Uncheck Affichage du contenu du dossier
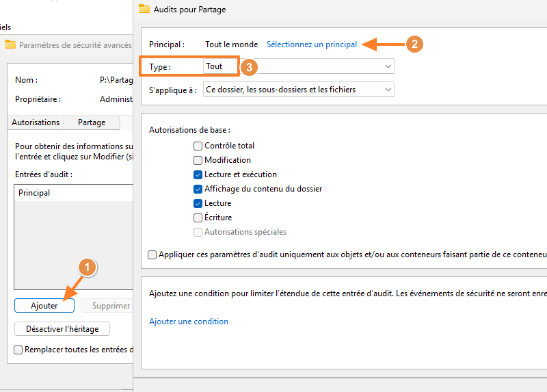Viewport: 547px width, 392px height. [198, 189]
